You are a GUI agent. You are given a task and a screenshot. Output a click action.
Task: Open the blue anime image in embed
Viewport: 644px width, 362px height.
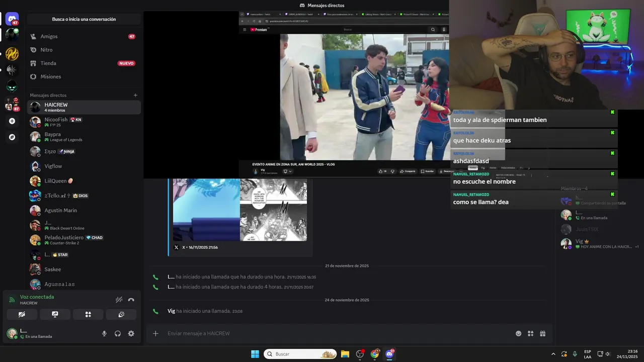(x=206, y=210)
